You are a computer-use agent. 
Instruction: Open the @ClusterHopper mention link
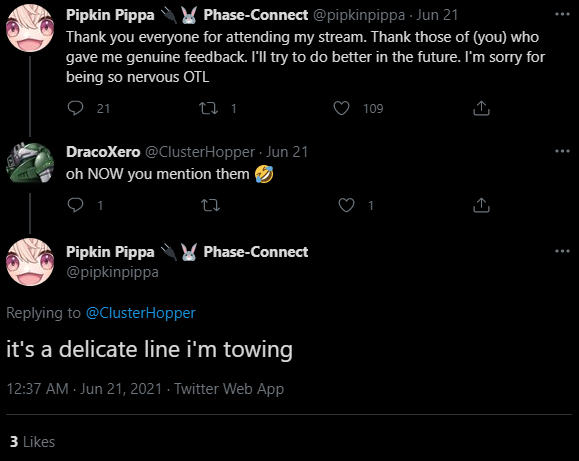[x=140, y=313]
